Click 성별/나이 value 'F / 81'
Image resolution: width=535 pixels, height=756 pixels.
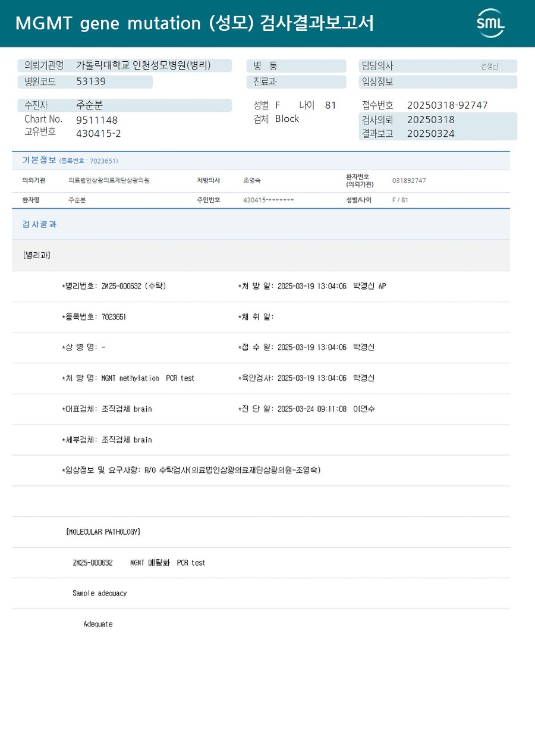pyautogui.click(x=400, y=200)
